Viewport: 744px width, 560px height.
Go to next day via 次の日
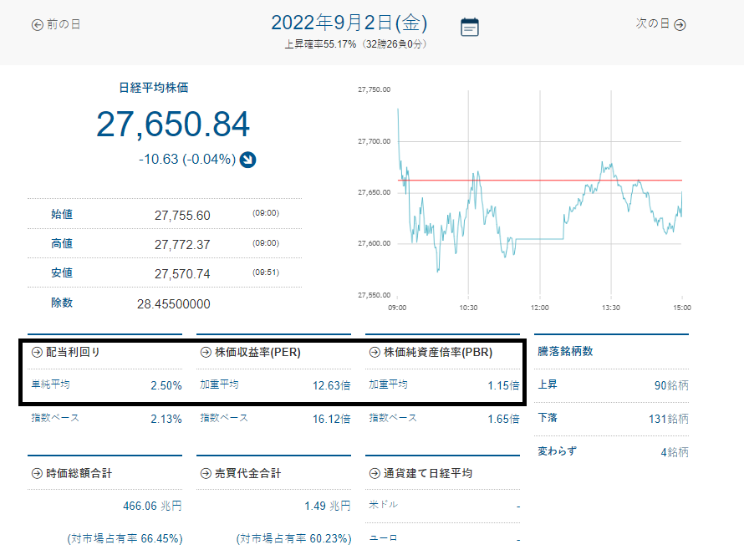[x=661, y=24]
